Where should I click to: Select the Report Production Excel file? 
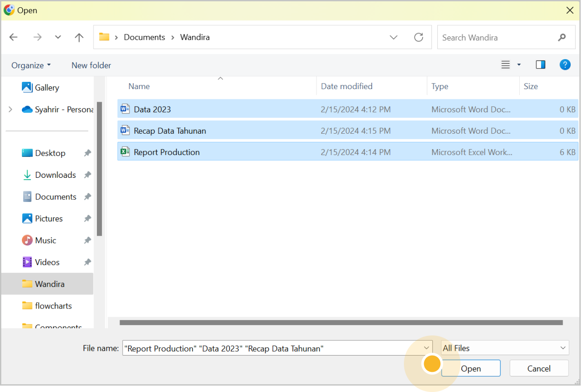167,152
